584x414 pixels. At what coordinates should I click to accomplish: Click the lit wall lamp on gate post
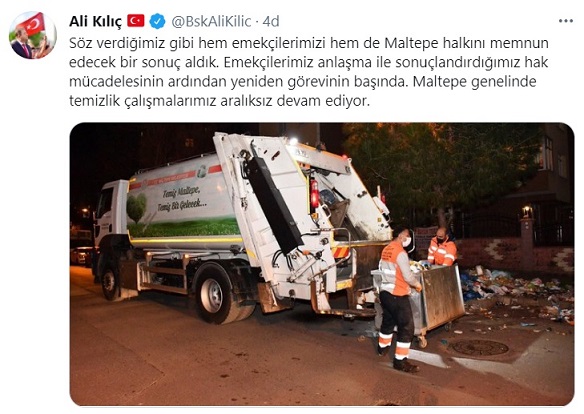tap(527, 212)
